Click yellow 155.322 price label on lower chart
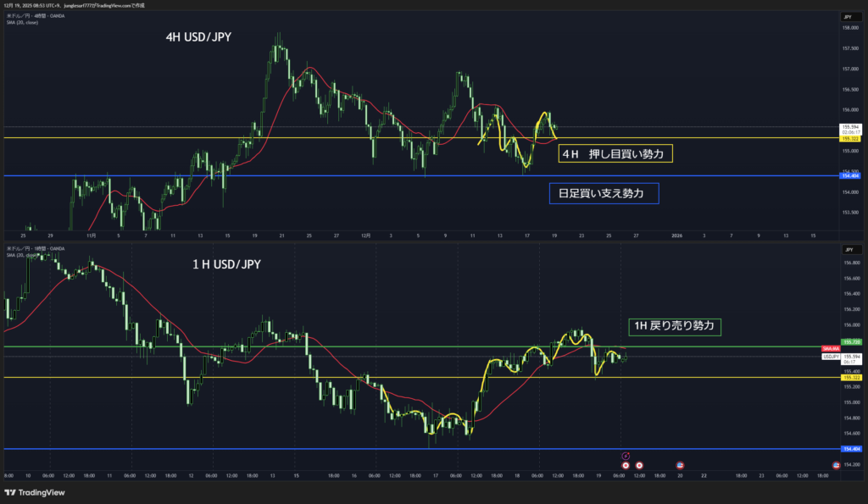The image size is (868, 504). tap(850, 377)
